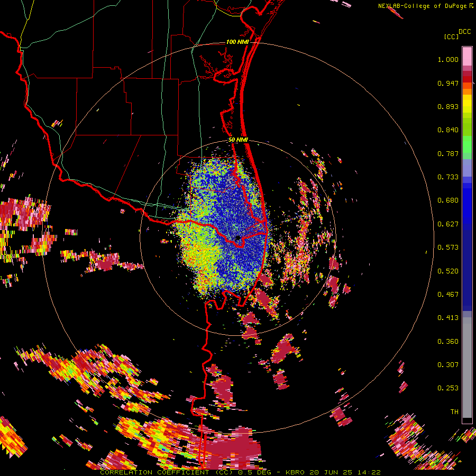This screenshot has width=476, height=476.
Task: Select the 0.627 scale label
Action: (448, 224)
